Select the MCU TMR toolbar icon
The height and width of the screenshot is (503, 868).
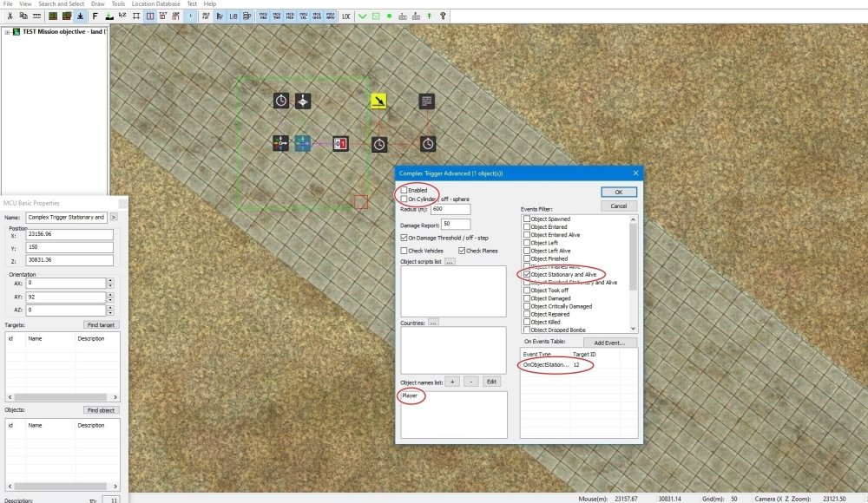click(x=277, y=16)
